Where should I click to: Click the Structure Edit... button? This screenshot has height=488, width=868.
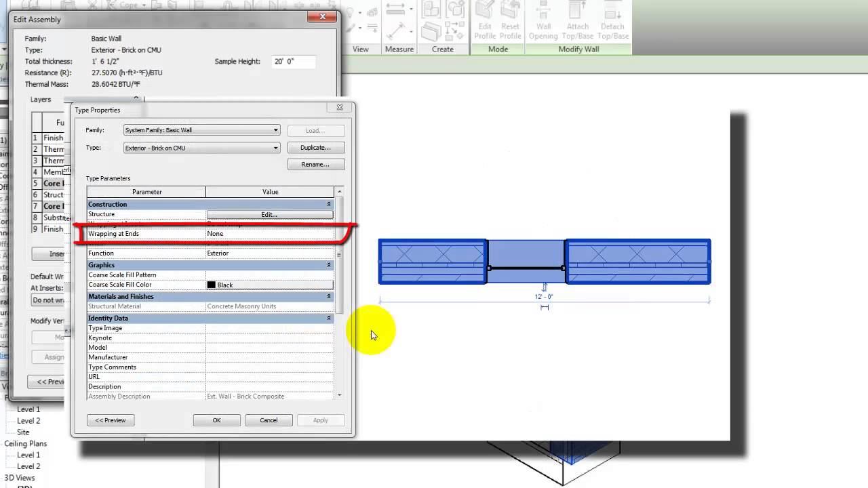click(x=269, y=214)
